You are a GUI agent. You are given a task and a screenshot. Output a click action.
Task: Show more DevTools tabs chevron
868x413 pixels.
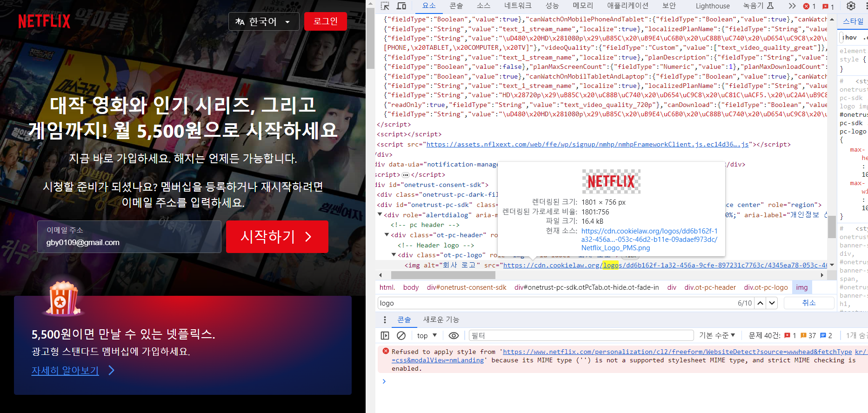click(792, 6)
